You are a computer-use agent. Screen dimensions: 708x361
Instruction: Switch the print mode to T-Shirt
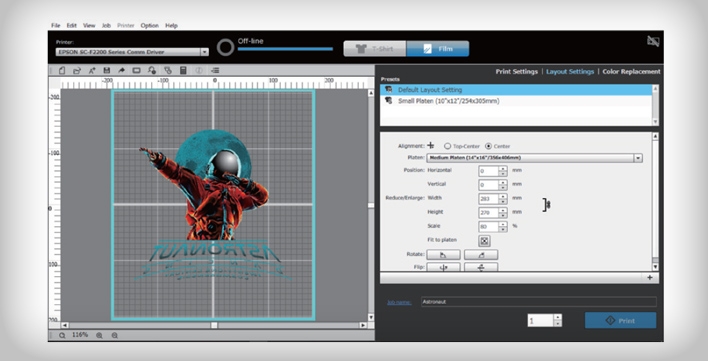click(x=375, y=49)
